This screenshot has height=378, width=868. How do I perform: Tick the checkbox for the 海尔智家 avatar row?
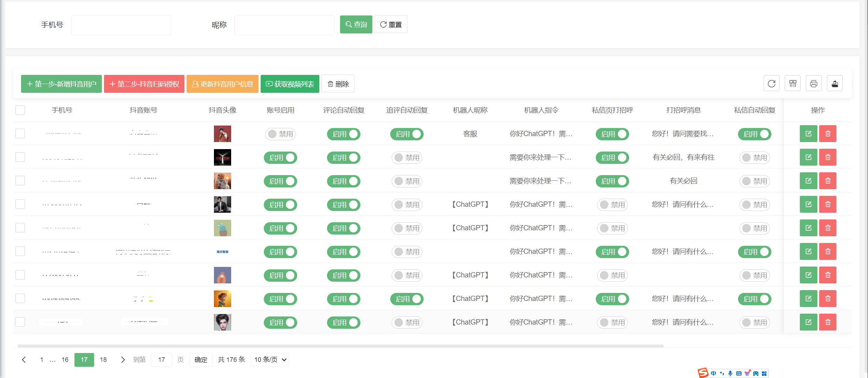tap(20, 251)
